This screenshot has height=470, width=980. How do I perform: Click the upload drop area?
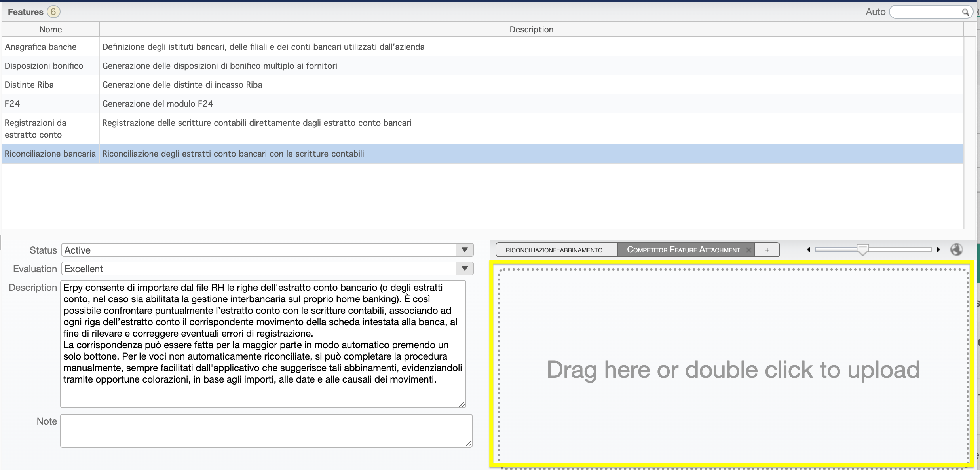pyautogui.click(x=733, y=370)
